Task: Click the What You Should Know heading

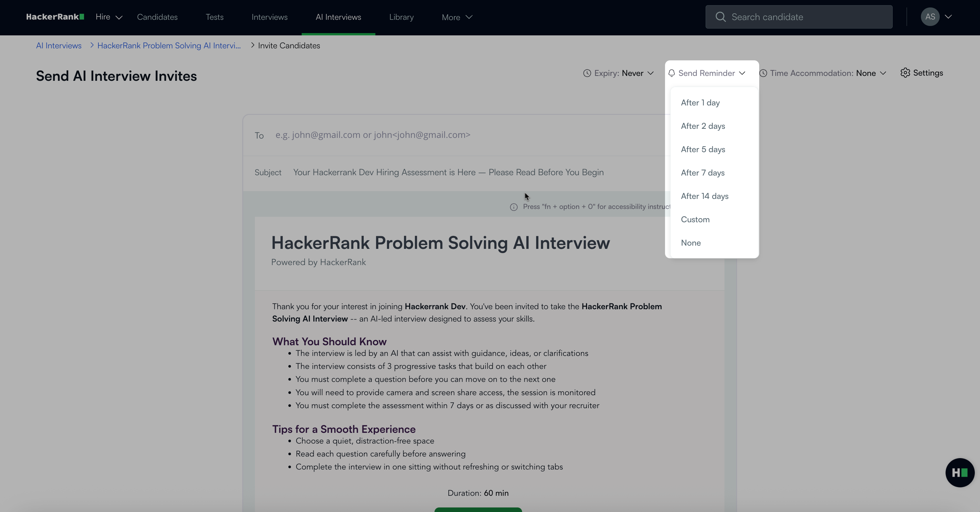Action: (x=330, y=341)
